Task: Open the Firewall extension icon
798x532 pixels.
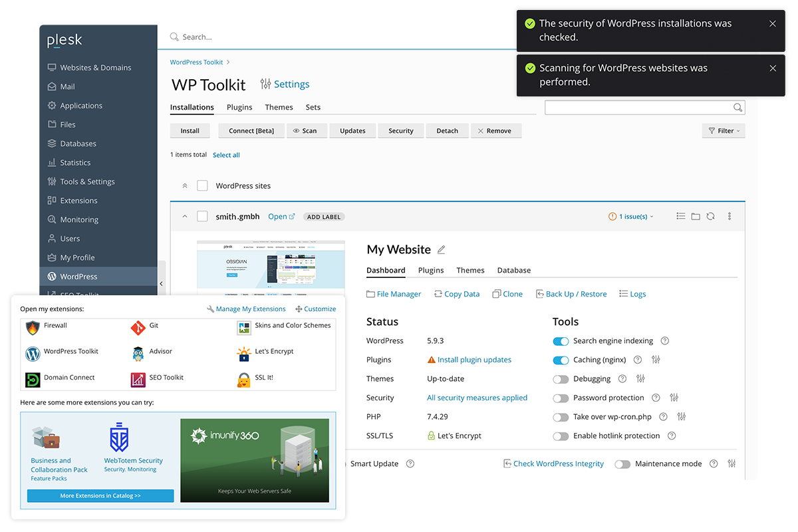Action: coord(33,327)
